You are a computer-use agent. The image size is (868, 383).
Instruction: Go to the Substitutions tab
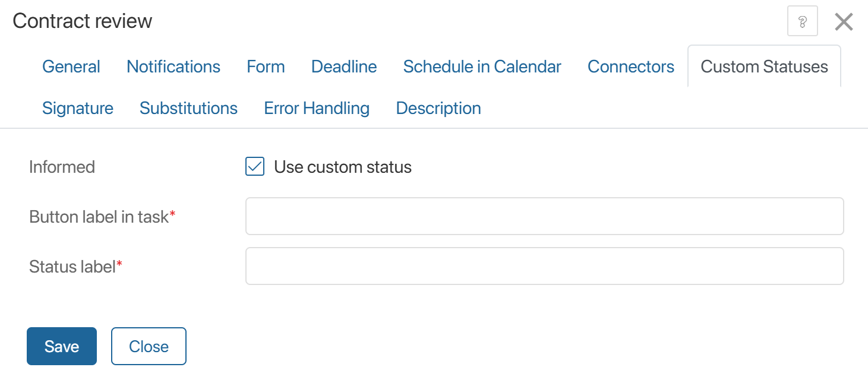point(188,108)
